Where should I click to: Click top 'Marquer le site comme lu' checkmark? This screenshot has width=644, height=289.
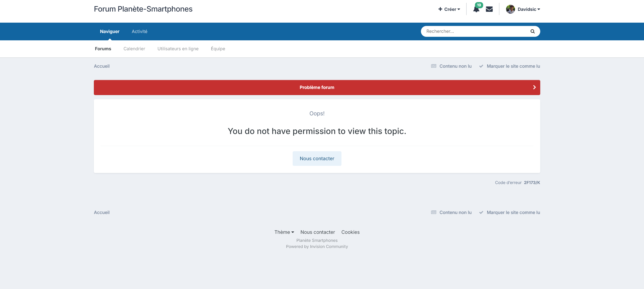[481, 66]
